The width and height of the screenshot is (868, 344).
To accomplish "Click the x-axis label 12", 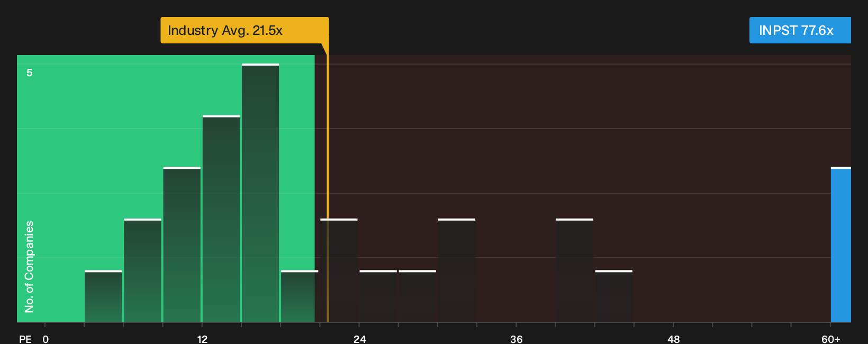I will [x=202, y=339].
